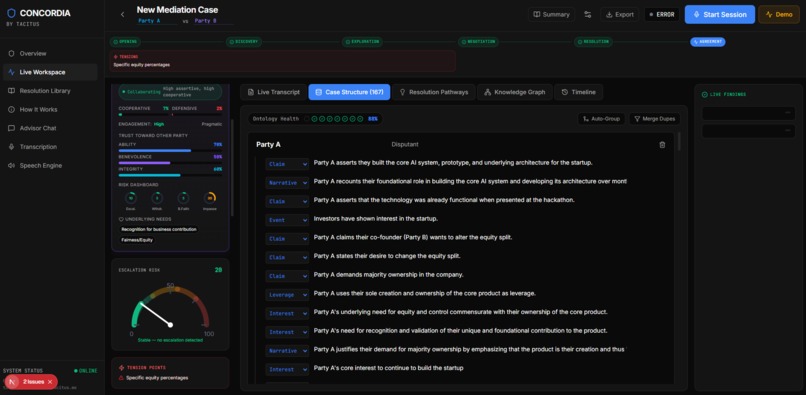
Task: Click the red N issues icon
Action: point(13,382)
